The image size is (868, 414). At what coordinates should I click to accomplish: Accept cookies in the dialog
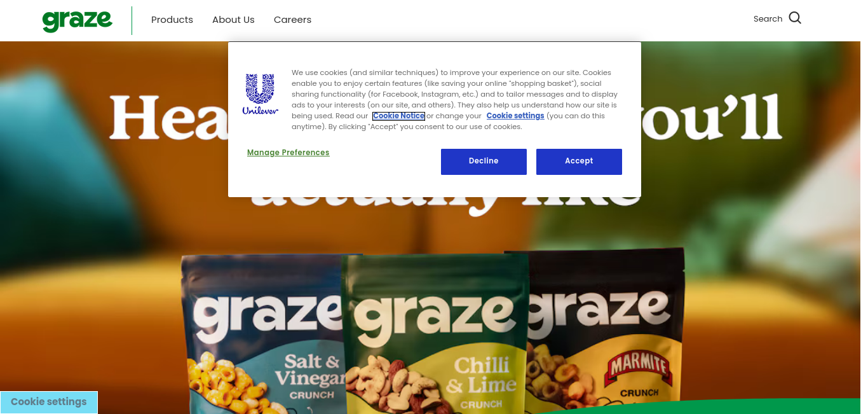pyautogui.click(x=579, y=162)
